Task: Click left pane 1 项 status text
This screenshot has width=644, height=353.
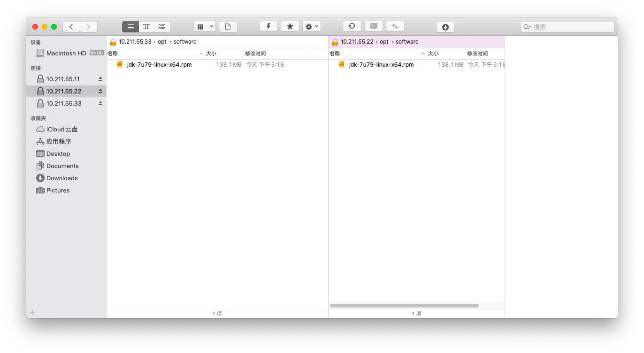Action: (217, 314)
